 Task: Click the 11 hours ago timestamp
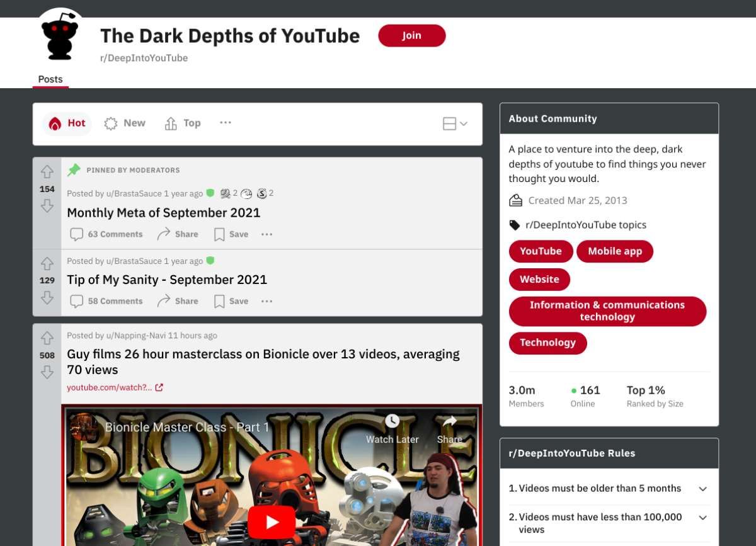(x=193, y=336)
